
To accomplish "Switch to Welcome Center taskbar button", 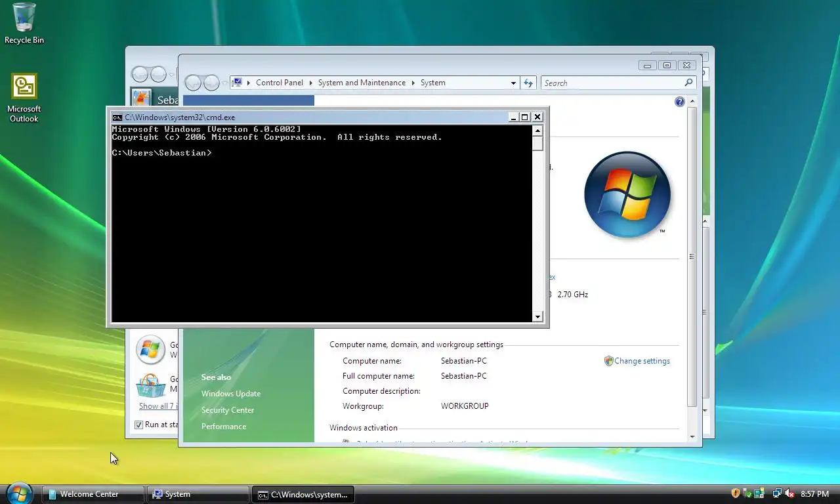I will [93, 494].
